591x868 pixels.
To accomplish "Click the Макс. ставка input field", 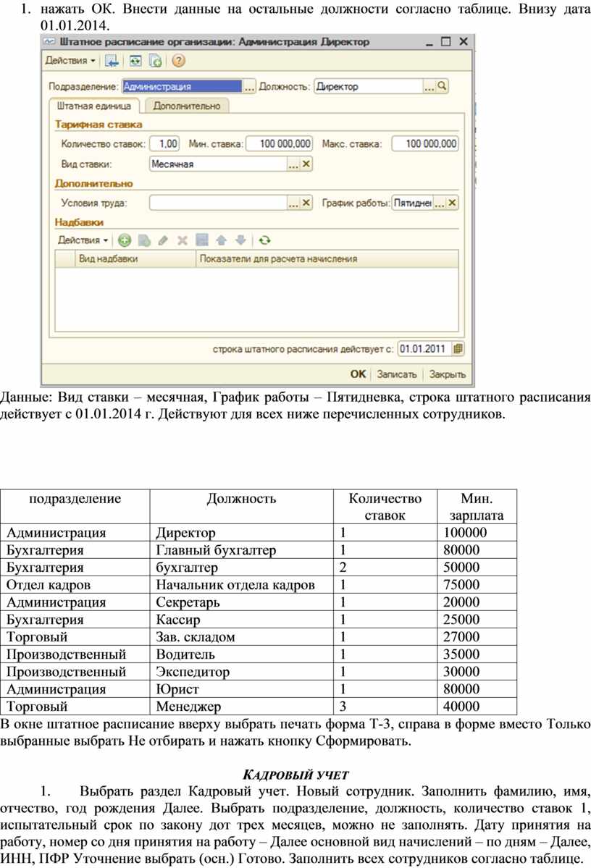I will pos(425,144).
